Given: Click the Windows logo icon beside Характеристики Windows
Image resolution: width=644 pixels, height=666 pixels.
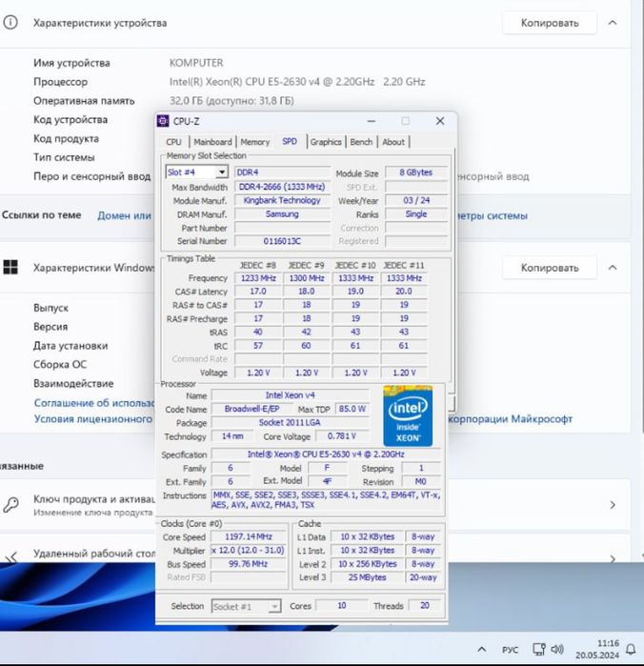Looking at the screenshot, I should (10, 267).
